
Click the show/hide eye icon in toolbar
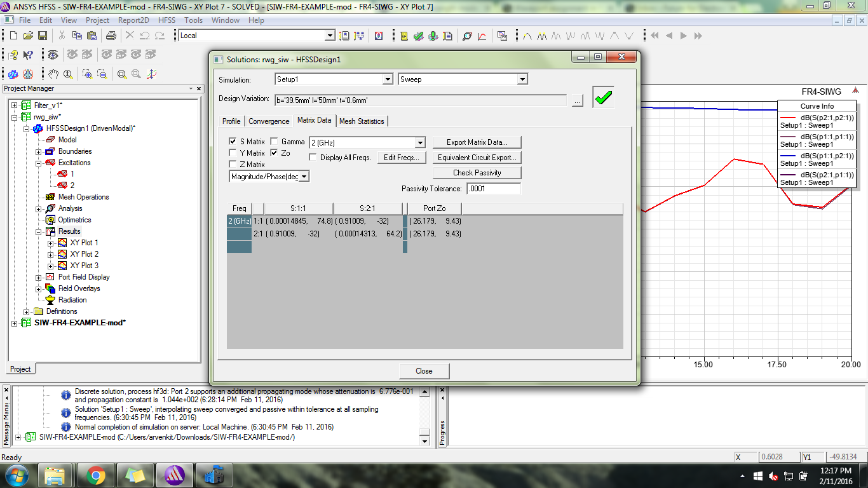coord(53,55)
